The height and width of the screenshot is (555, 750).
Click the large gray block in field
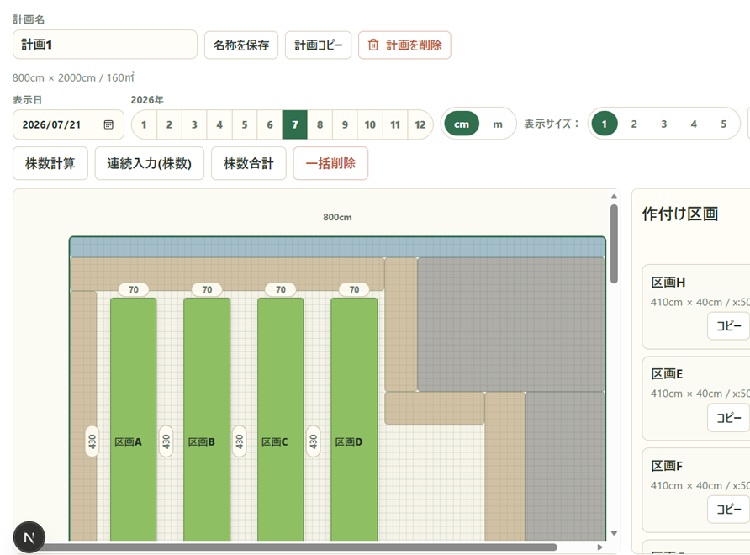510,324
